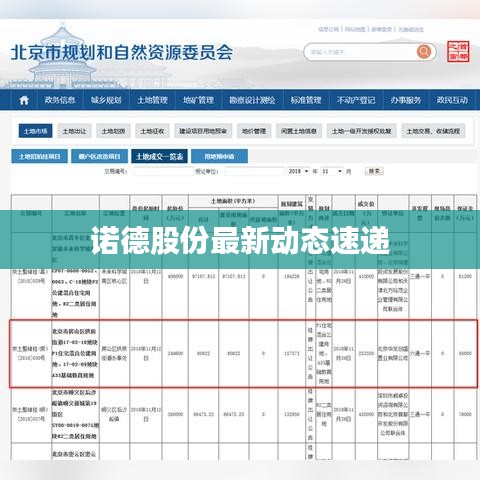
Task: Open the 城乡规划 menu
Action: pyautogui.click(x=106, y=100)
